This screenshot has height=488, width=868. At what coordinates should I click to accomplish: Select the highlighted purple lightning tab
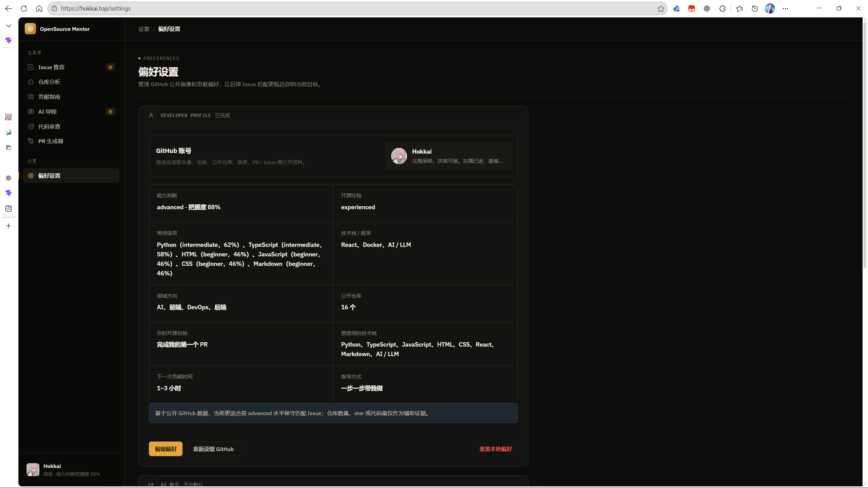[x=8, y=41]
